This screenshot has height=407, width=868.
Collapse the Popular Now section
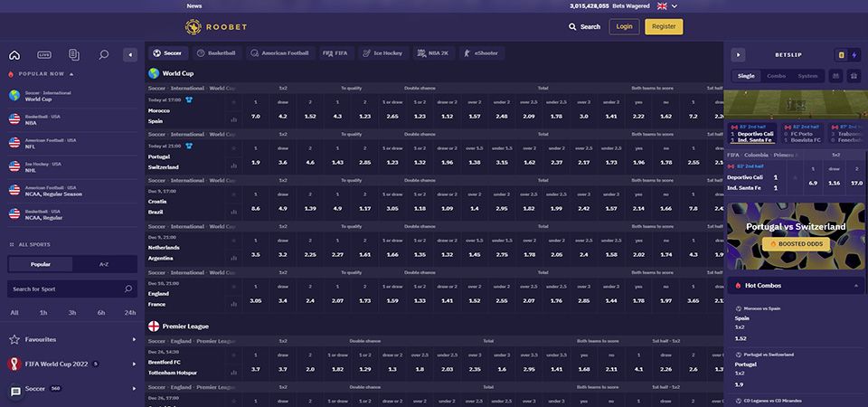coord(71,73)
